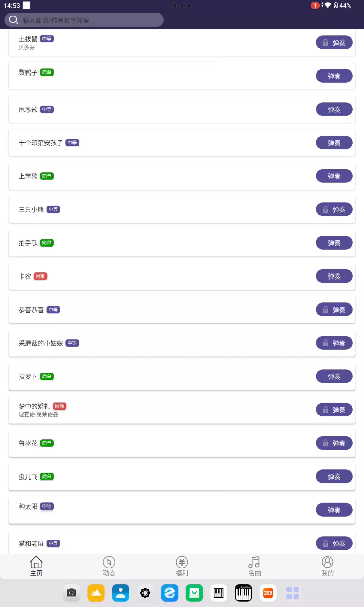Switch to the 动态 tab
Viewport: 364px width, 607px height.
(x=109, y=566)
